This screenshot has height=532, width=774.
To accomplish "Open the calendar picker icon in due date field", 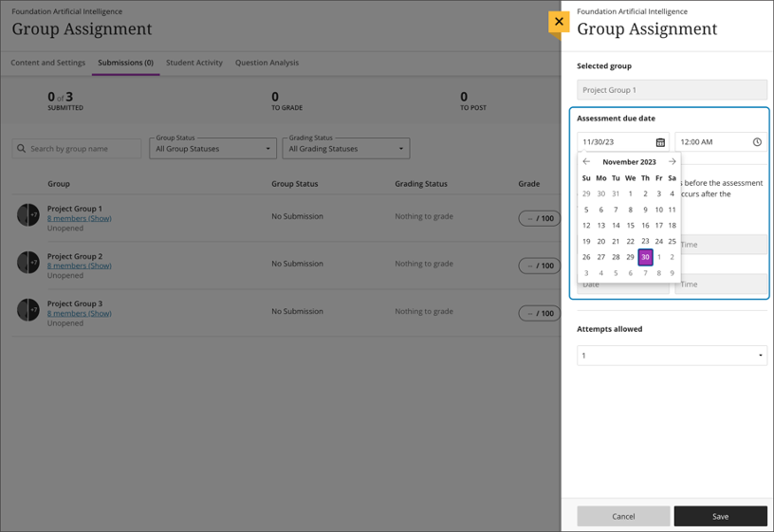I will tap(660, 142).
